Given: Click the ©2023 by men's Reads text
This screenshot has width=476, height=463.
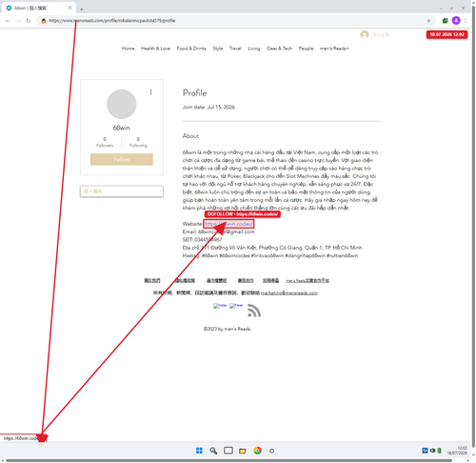Looking at the screenshot, I should click(228, 329).
